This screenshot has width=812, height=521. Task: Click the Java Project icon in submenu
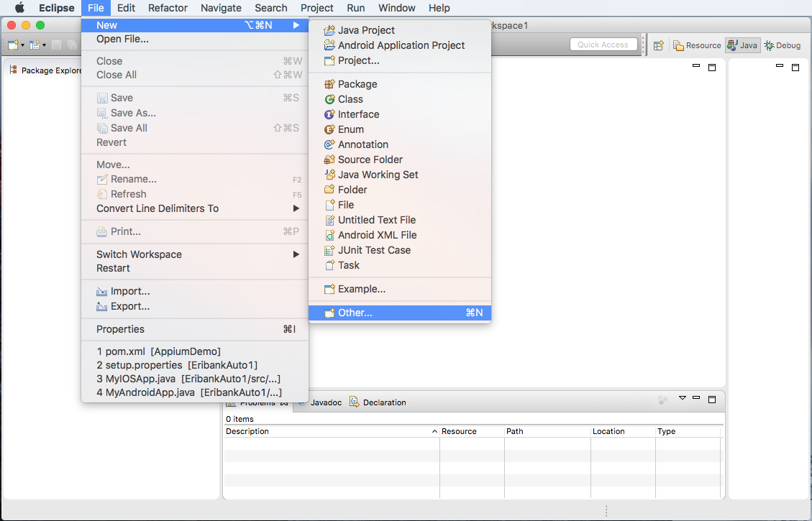329,30
